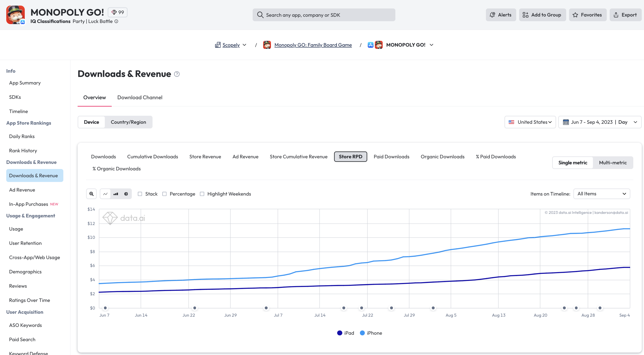Click the MONOPOLY GO! app icon in header

[x=16, y=15]
